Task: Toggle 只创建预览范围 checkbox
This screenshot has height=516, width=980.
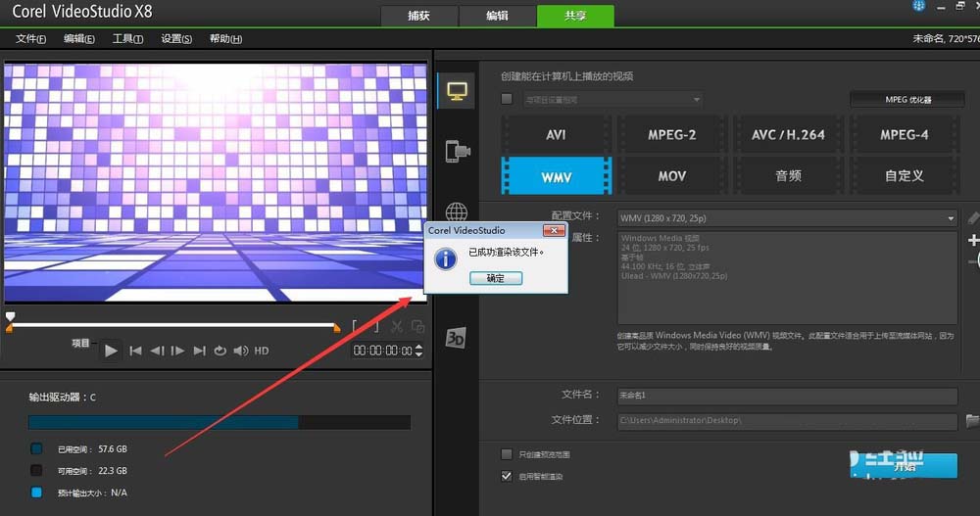Action: click(x=507, y=454)
